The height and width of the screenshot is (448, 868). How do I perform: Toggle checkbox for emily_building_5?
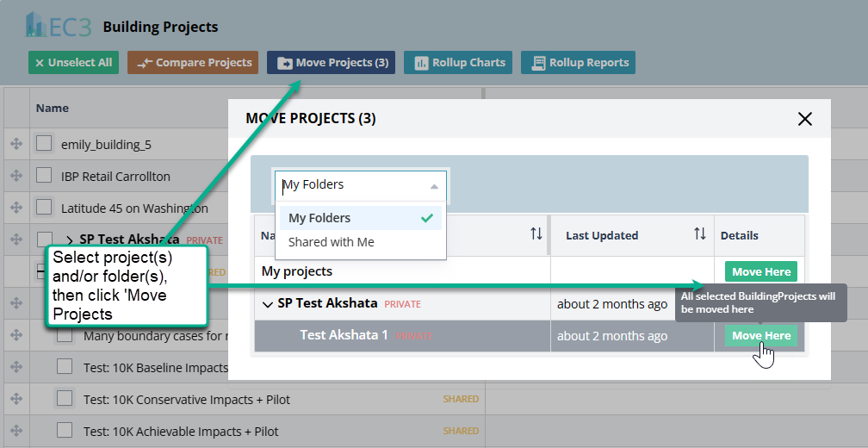(44, 145)
